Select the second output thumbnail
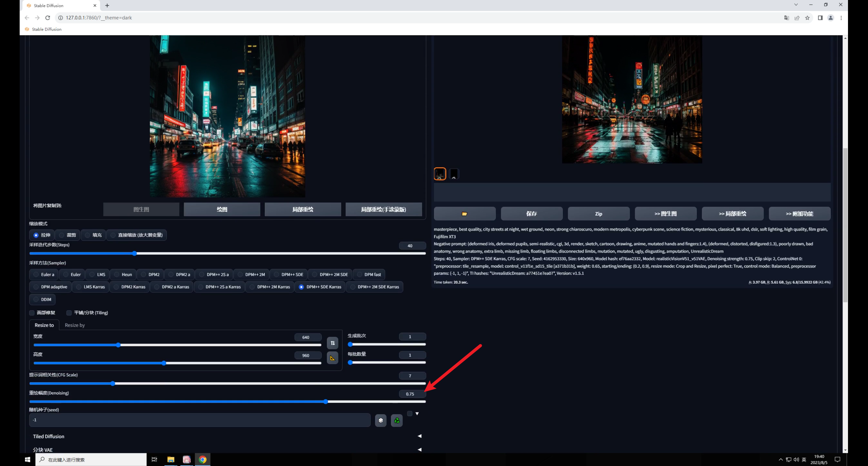Image resolution: width=868 pixels, height=466 pixels. click(454, 174)
